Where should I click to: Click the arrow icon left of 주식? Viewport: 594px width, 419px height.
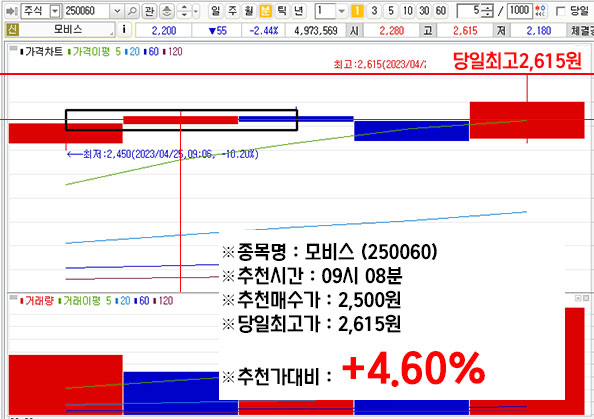(x=11, y=11)
